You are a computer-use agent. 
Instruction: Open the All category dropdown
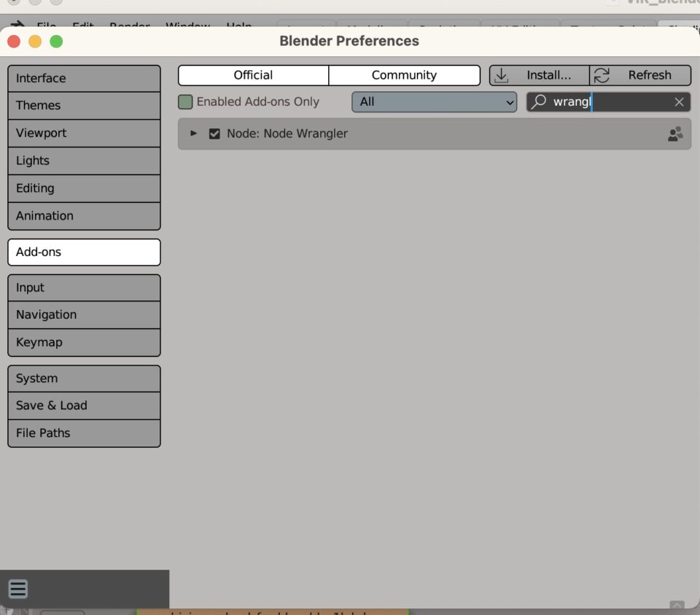pyautogui.click(x=435, y=102)
